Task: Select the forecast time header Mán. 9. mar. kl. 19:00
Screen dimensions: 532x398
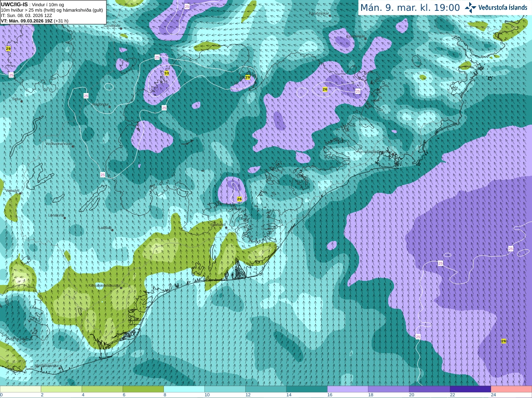Action: tap(410, 8)
